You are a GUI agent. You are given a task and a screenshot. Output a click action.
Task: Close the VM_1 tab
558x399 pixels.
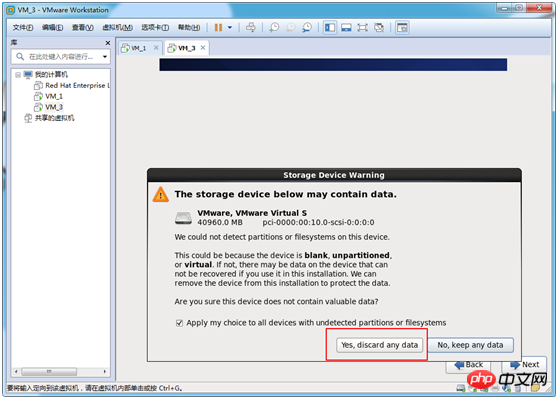pyautogui.click(x=156, y=48)
